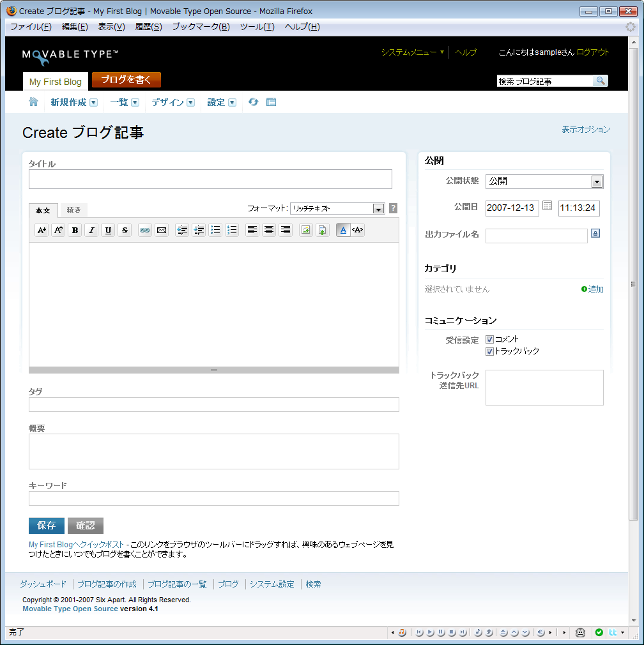The width and height of the screenshot is (644, 645).
Task: Open the デザイン dropdown menu
Action: (190, 102)
